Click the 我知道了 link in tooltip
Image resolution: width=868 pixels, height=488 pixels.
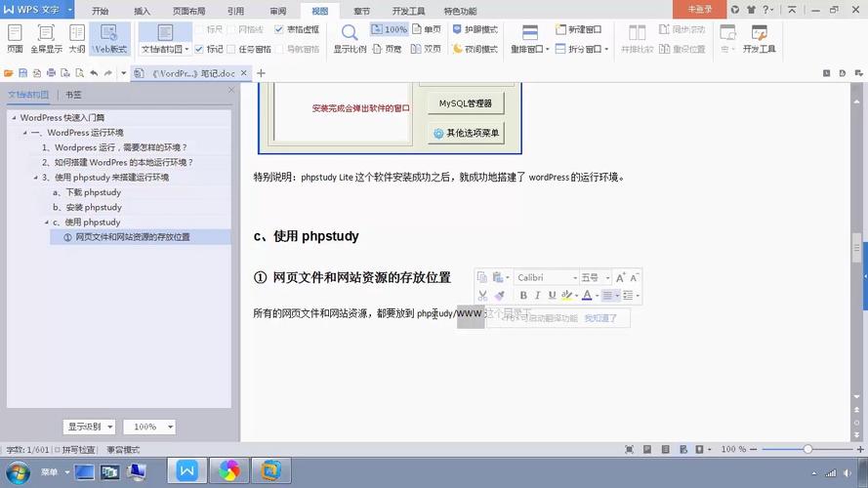point(600,318)
